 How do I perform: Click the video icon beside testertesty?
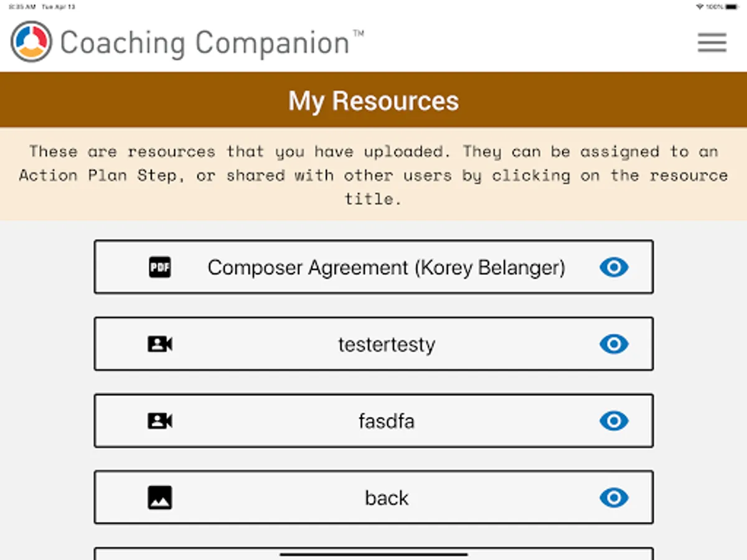pyautogui.click(x=160, y=344)
